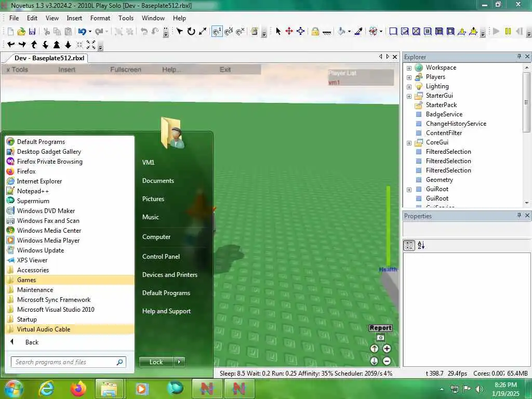Click the Anchor tool icon
Screen dimensions: 532x399
coord(327,32)
